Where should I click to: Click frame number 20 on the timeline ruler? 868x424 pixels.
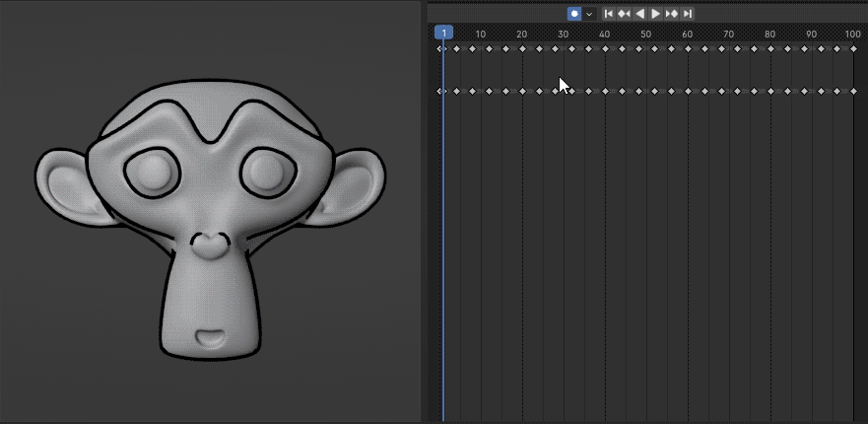(x=522, y=35)
